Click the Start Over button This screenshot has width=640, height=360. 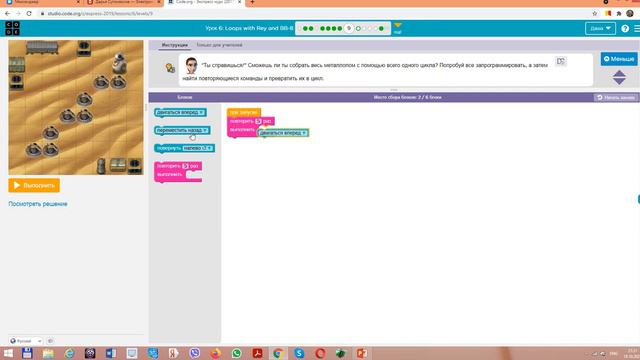(616, 98)
